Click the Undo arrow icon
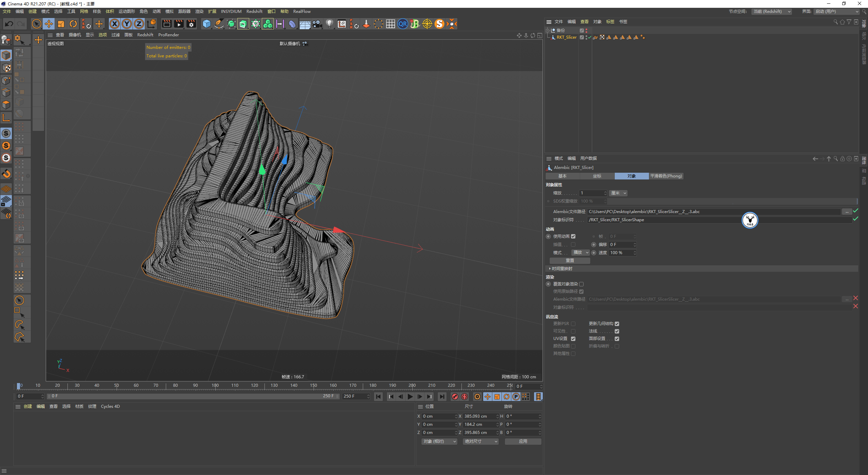The image size is (868, 475). point(9,24)
